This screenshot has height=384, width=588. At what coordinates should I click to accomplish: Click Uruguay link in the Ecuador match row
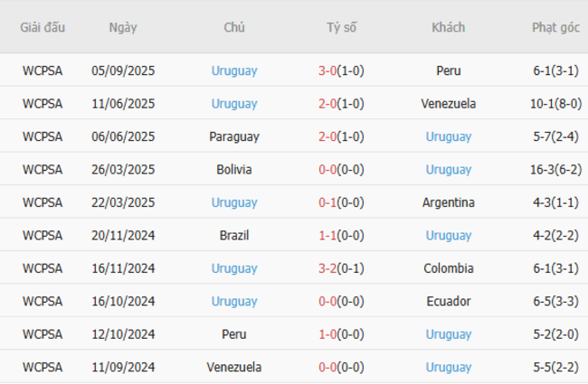pos(234,302)
